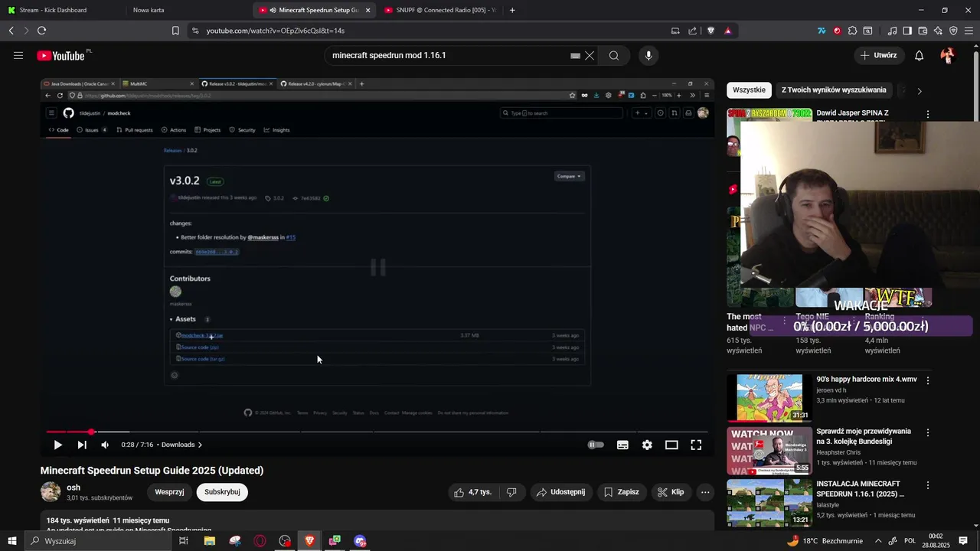
Task: Show more filter chips with arrow
Action: [x=919, y=90]
